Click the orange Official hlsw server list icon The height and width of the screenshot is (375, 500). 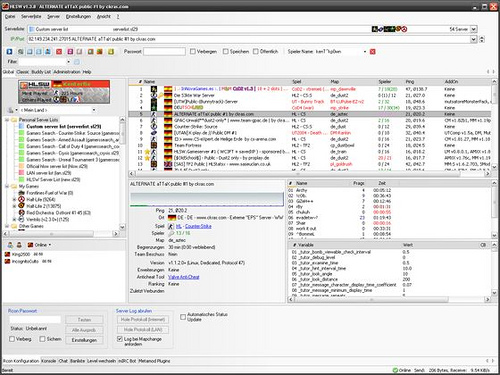click(21, 166)
